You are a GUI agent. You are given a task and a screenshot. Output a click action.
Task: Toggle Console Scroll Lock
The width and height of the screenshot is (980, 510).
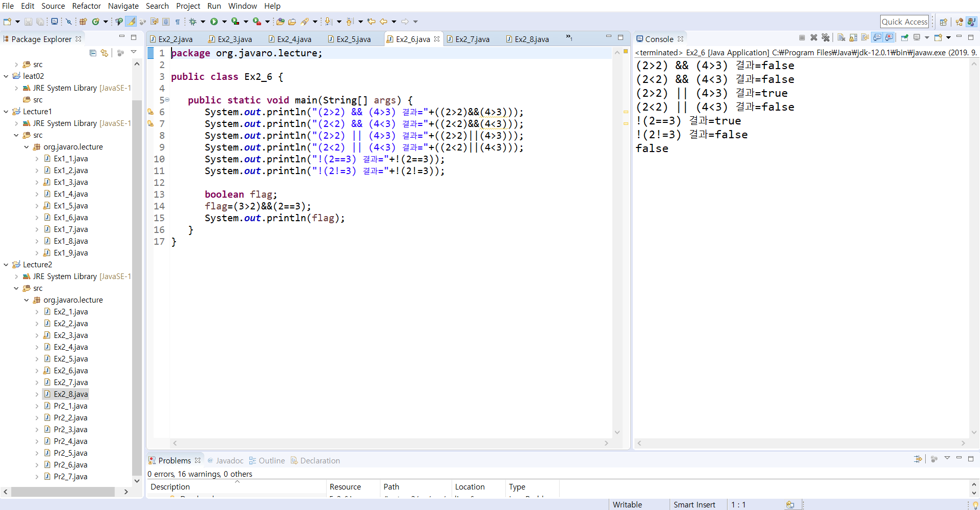click(x=853, y=38)
